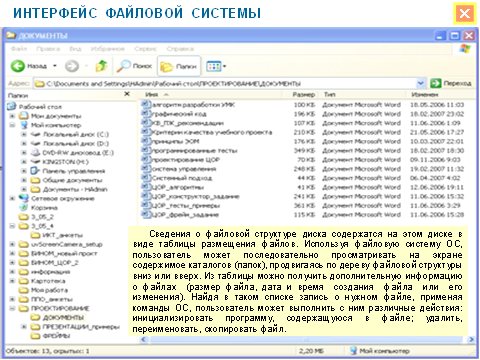
Task: Select ЦОР_алгоритмы document icon
Action: (x=146, y=187)
